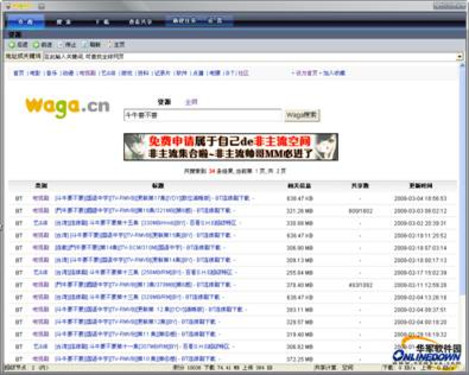This screenshot has height=375, width=469.
Task: Click into the Waga search text box
Action: click(x=202, y=115)
